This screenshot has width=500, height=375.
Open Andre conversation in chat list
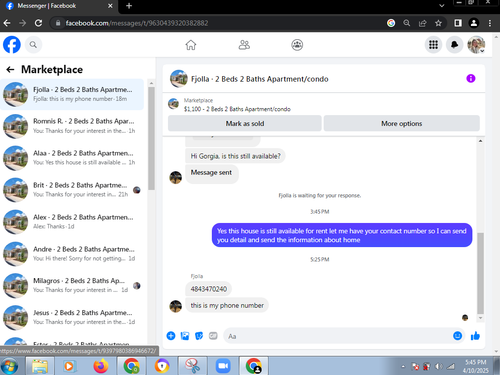[72, 254]
